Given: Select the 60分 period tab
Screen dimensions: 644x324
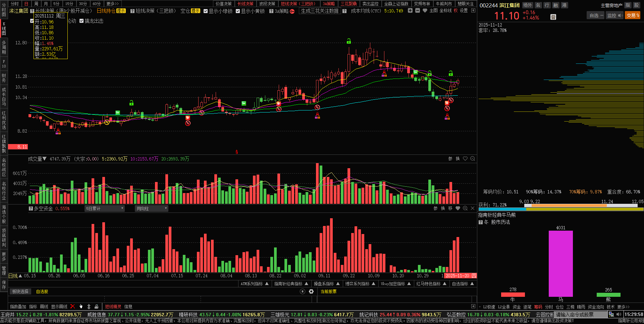Looking at the screenshot, I should [x=97, y=4].
